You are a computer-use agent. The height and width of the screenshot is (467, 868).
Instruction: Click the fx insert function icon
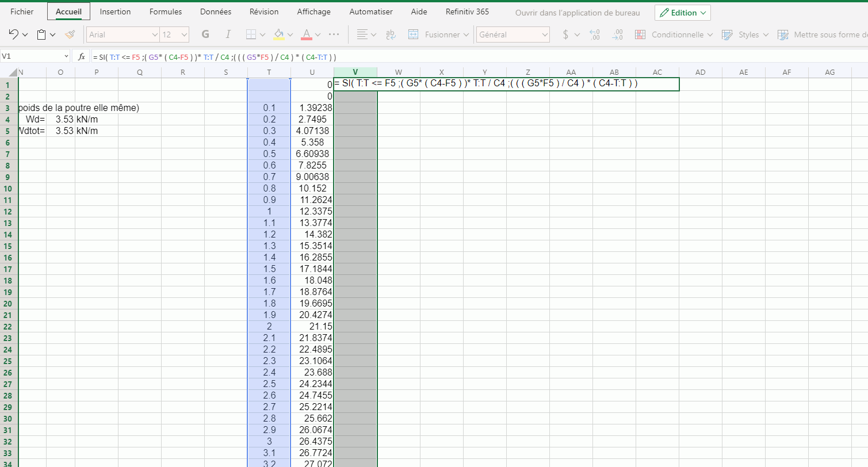[x=82, y=57]
